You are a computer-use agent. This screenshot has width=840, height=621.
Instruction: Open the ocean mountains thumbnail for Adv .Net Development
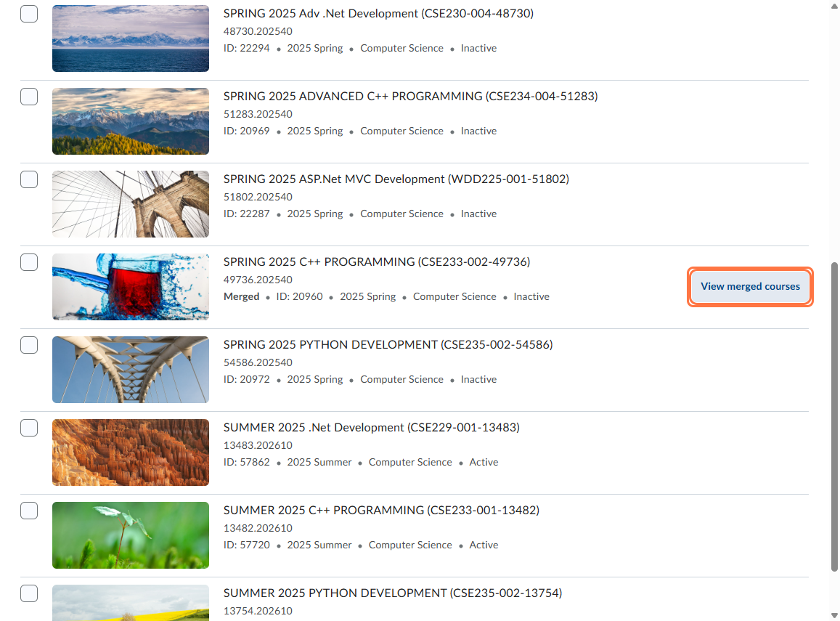click(x=131, y=38)
